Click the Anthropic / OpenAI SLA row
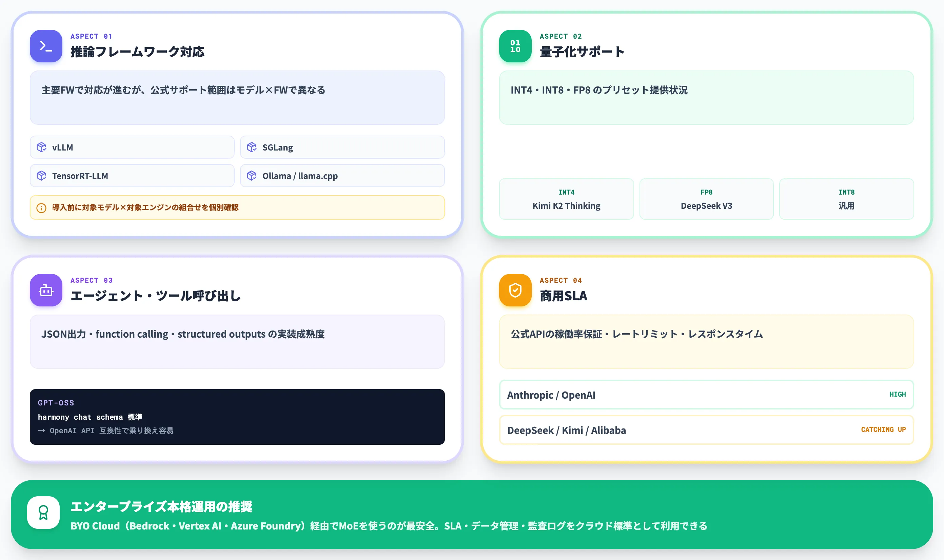Viewport: 944px width, 560px height. pyautogui.click(x=706, y=395)
